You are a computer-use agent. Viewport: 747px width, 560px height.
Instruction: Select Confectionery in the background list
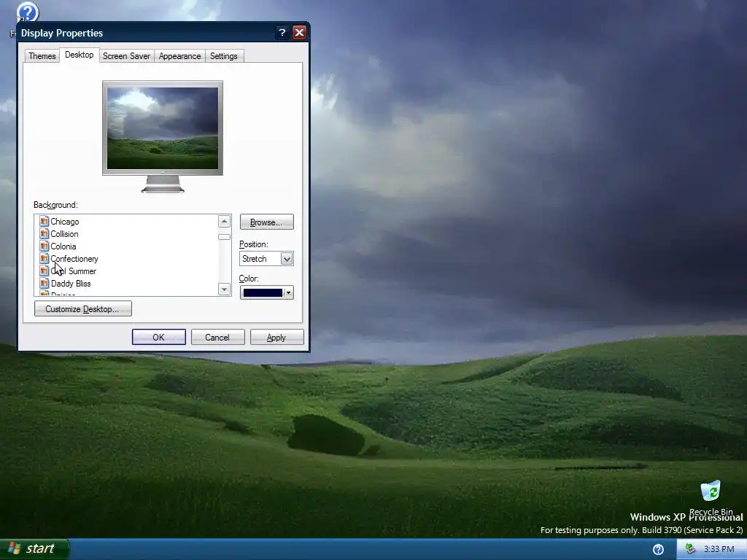pos(74,259)
